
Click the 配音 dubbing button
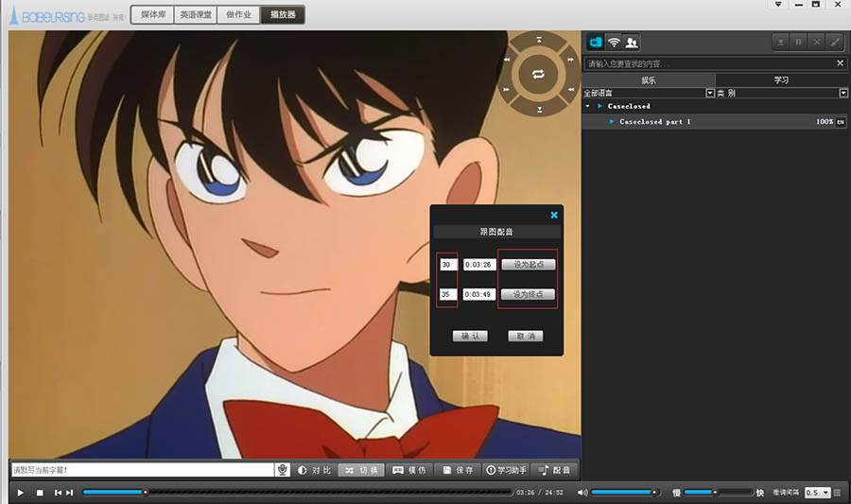tap(554, 470)
